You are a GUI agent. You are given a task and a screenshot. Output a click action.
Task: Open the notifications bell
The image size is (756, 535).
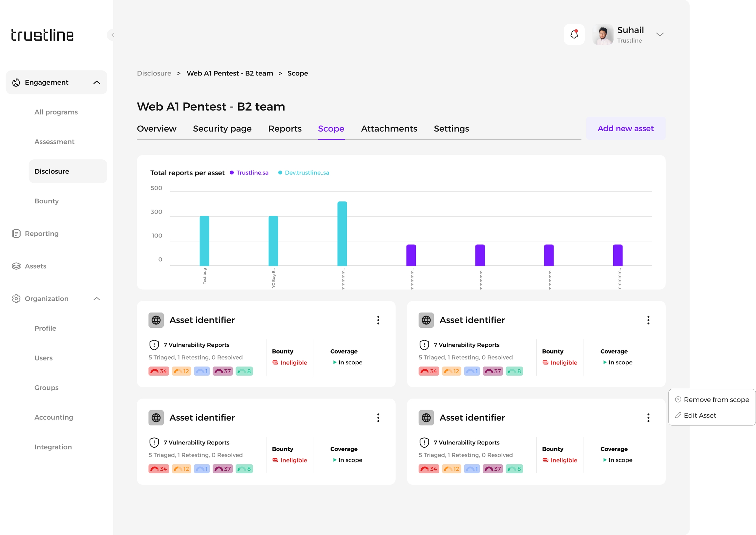coord(574,34)
